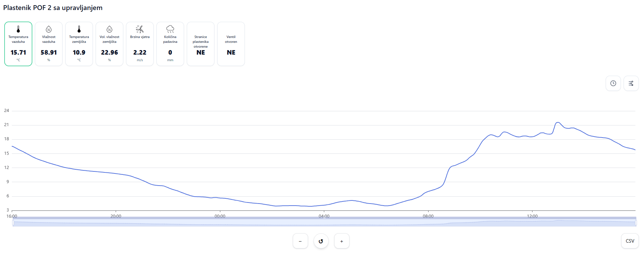Click the temperature peak on the chart line
Image resolution: width=644 pixels, height=254 pixels.
558,122
